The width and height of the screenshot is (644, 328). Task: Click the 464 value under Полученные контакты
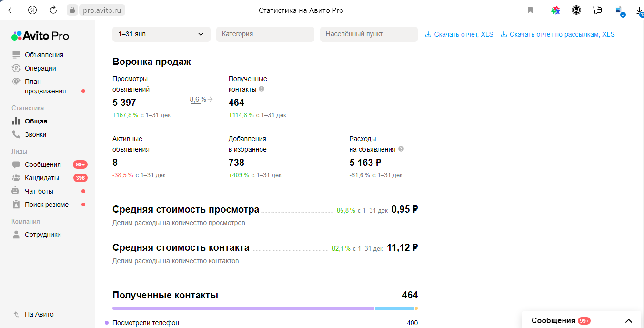click(x=236, y=102)
